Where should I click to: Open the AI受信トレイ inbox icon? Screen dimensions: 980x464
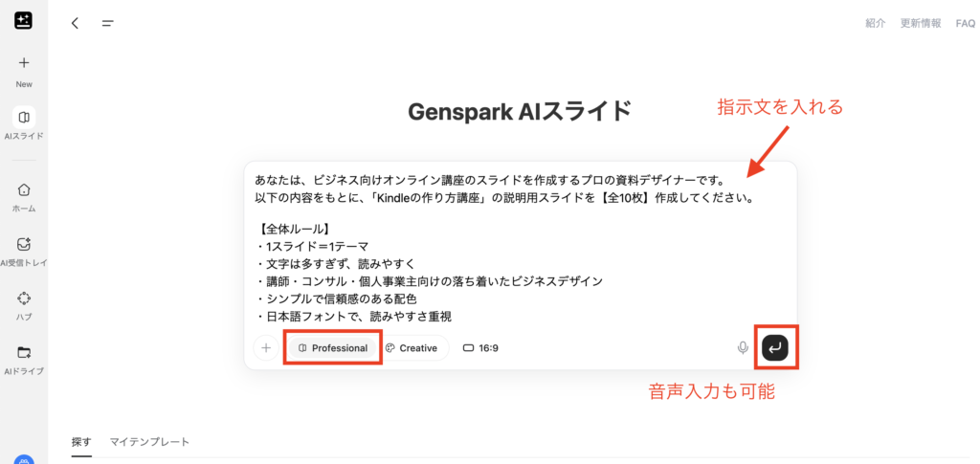[24, 244]
